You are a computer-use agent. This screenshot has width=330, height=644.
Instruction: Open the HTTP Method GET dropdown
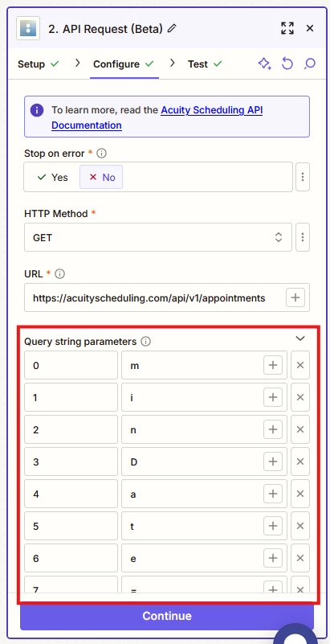(158, 237)
